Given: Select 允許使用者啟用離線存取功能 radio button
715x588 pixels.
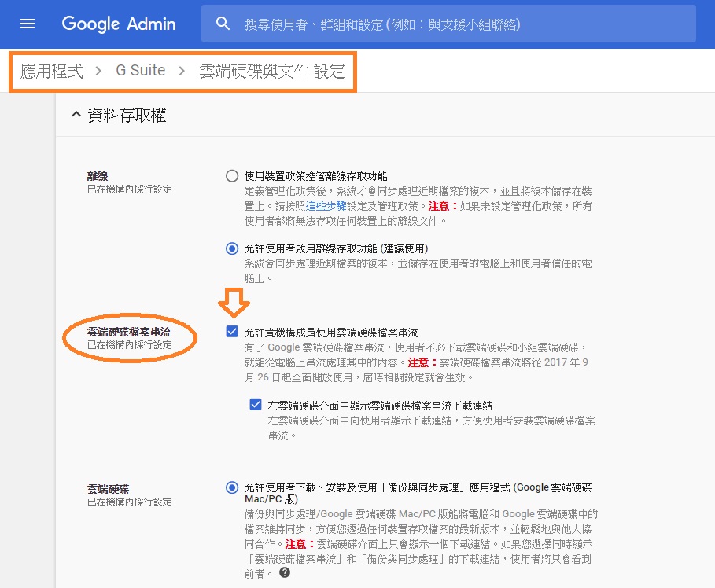Looking at the screenshot, I should pyautogui.click(x=232, y=248).
